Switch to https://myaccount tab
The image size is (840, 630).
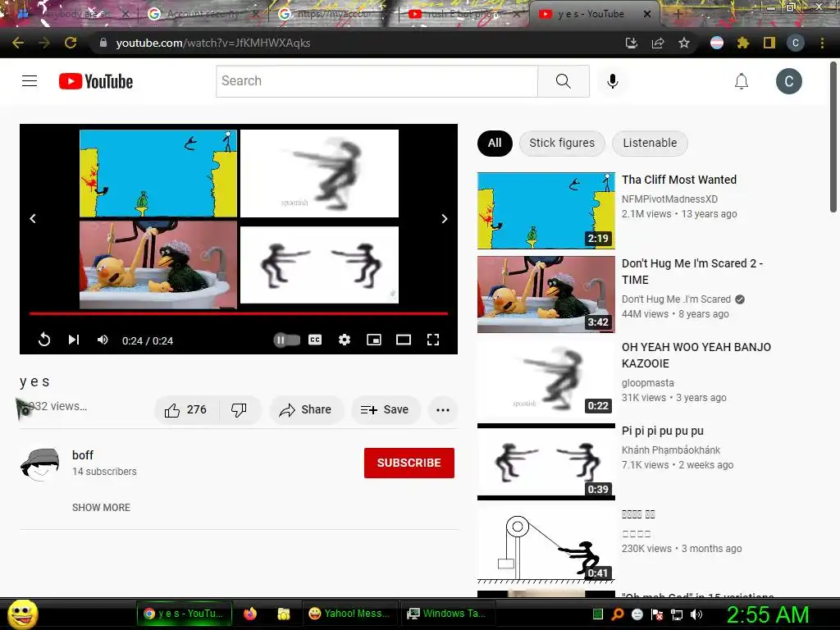click(332, 14)
